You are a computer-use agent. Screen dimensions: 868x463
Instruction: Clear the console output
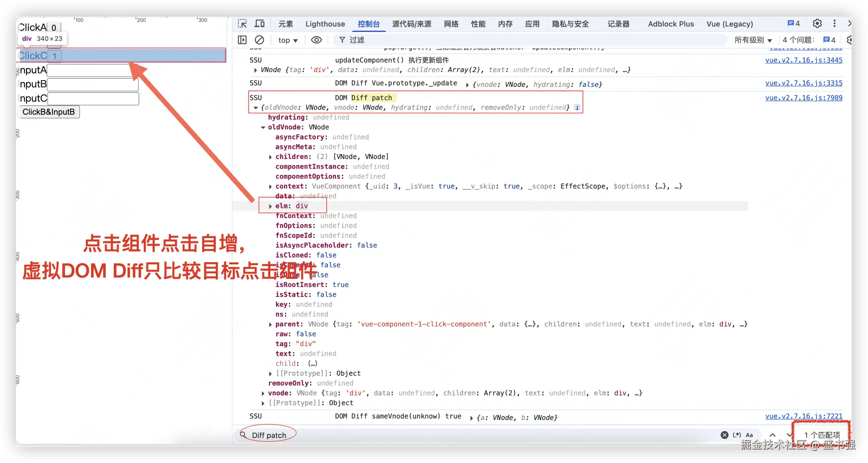tap(260, 40)
